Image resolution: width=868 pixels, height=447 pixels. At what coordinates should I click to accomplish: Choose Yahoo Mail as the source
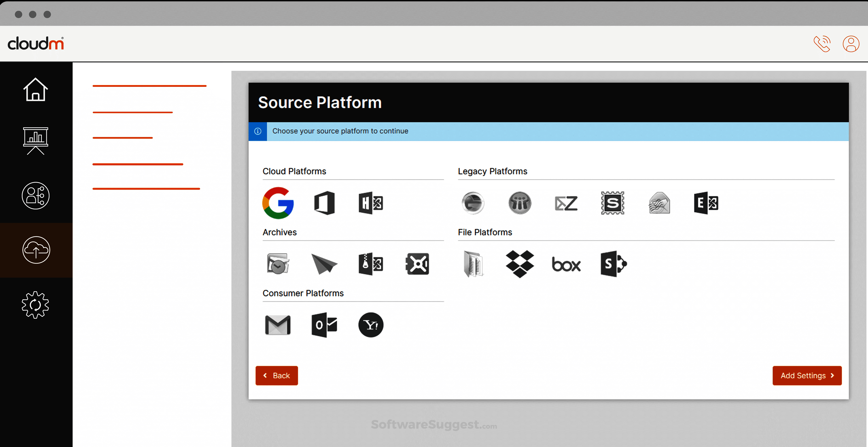[371, 324]
